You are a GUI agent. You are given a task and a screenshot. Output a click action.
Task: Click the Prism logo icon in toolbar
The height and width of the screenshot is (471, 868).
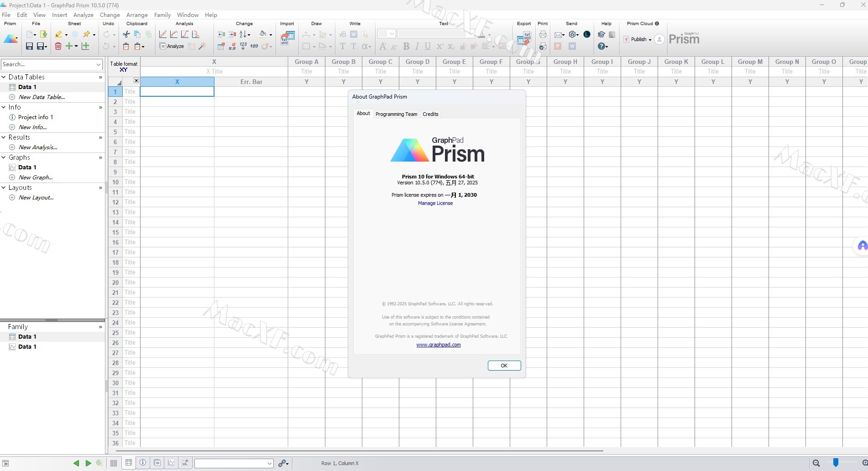[10, 39]
